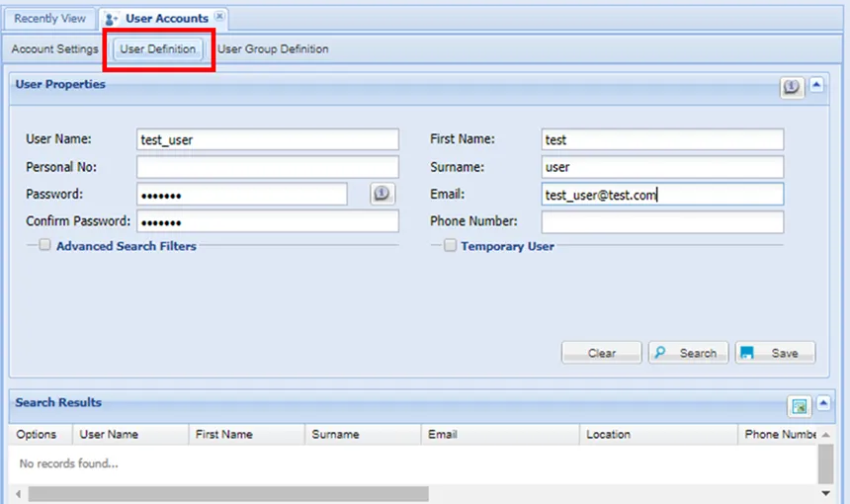Click the Options column header
850x504 pixels.
41,434
